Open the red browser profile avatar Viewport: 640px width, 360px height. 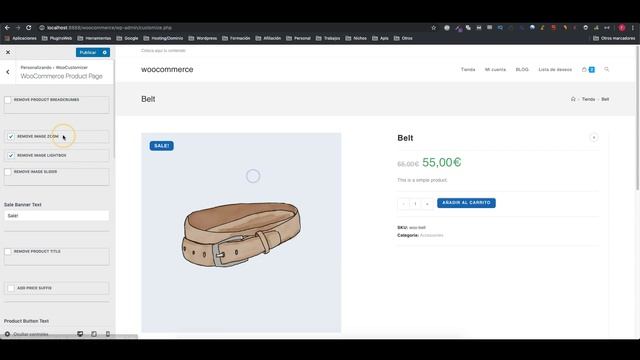point(622,28)
